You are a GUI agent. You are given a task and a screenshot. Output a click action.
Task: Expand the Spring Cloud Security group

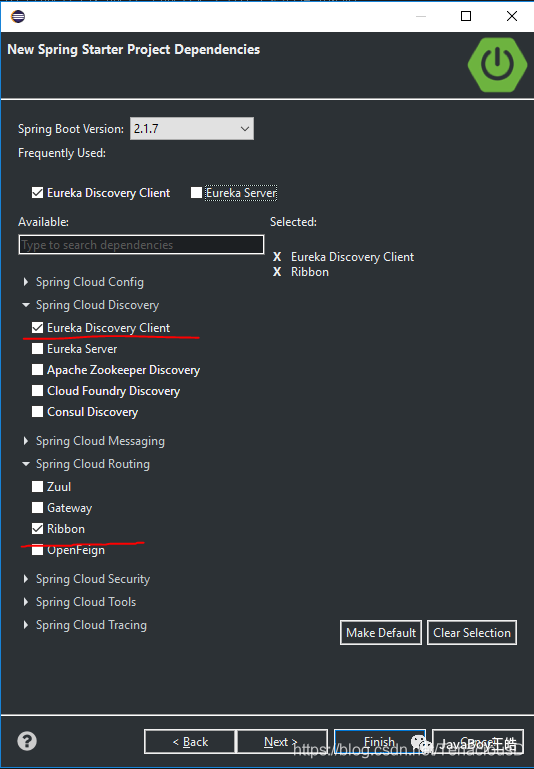[25, 579]
